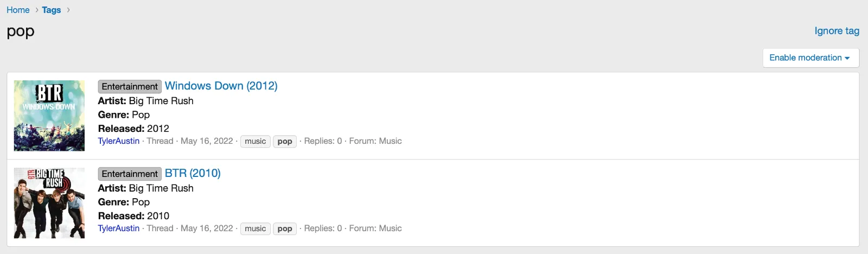This screenshot has width=868, height=254.
Task: Open Music forum link in BTR row
Action: [390, 228]
